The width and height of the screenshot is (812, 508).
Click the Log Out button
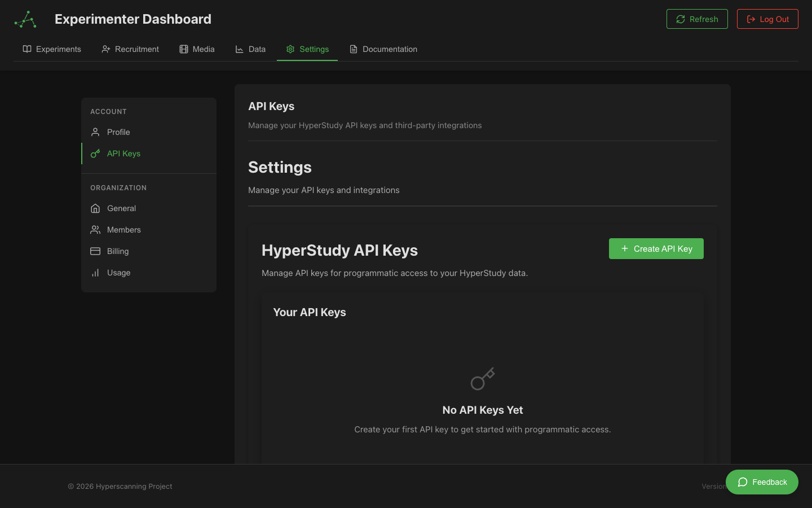[767, 19]
